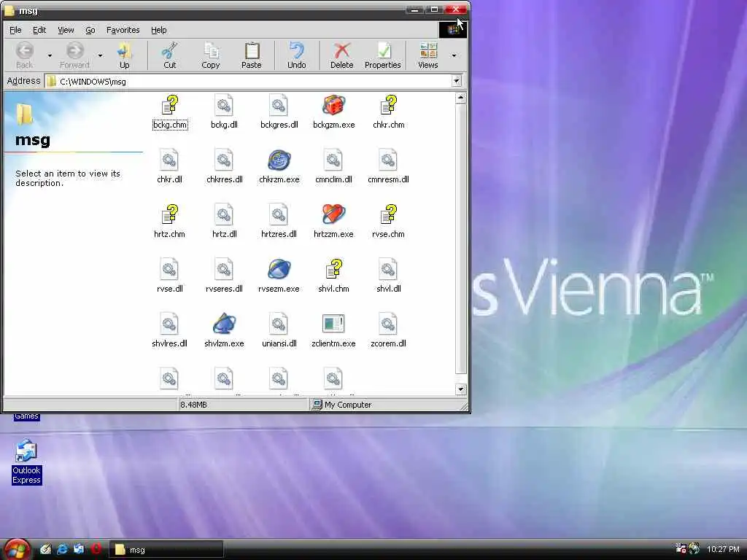Select the chkr.dll file
The height and width of the screenshot is (560, 747).
tap(169, 167)
